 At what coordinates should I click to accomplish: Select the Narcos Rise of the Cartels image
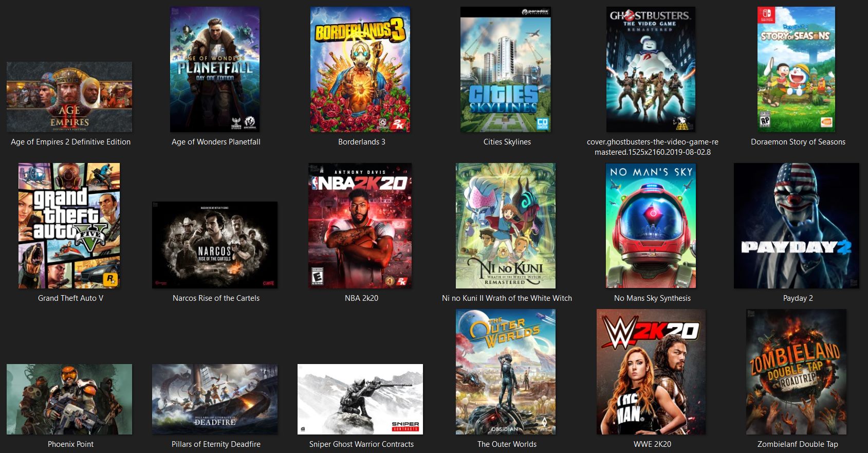coord(215,245)
